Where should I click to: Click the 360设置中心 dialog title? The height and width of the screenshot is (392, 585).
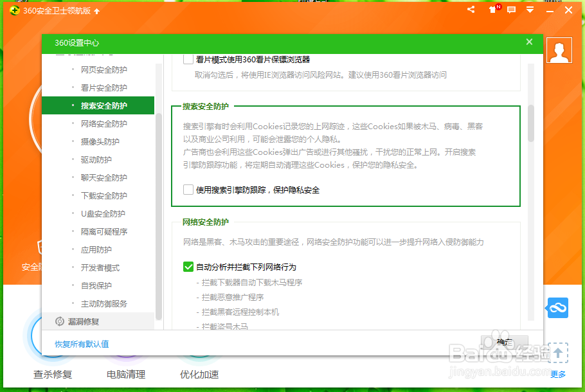pyautogui.click(x=77, y=43)
